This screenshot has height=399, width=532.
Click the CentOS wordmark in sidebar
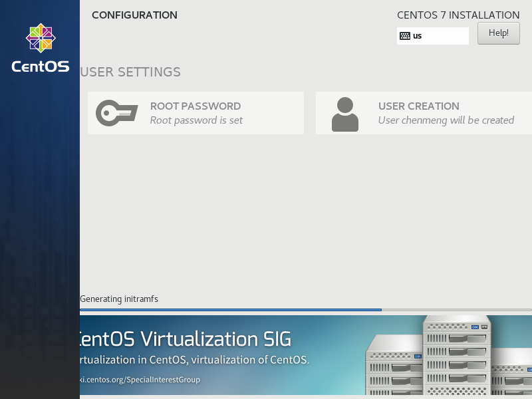[x=40, y=66]
